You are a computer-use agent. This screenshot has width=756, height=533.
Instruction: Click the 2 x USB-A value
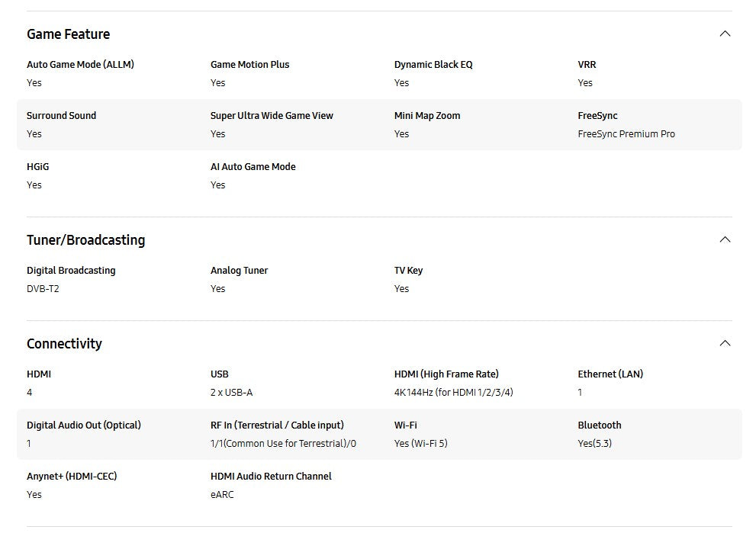231,393
